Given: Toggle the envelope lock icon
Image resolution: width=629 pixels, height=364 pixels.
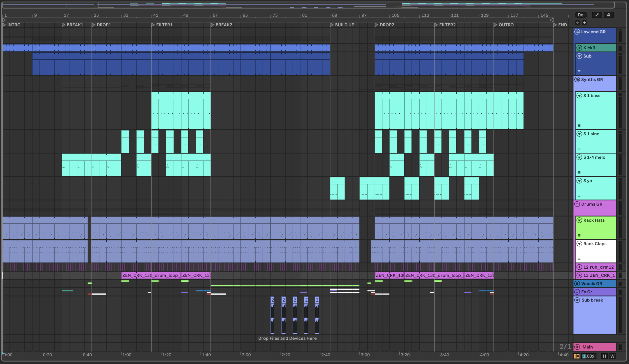Looking at the screenshot, I should pyautogui.click(x=609, y=15).
